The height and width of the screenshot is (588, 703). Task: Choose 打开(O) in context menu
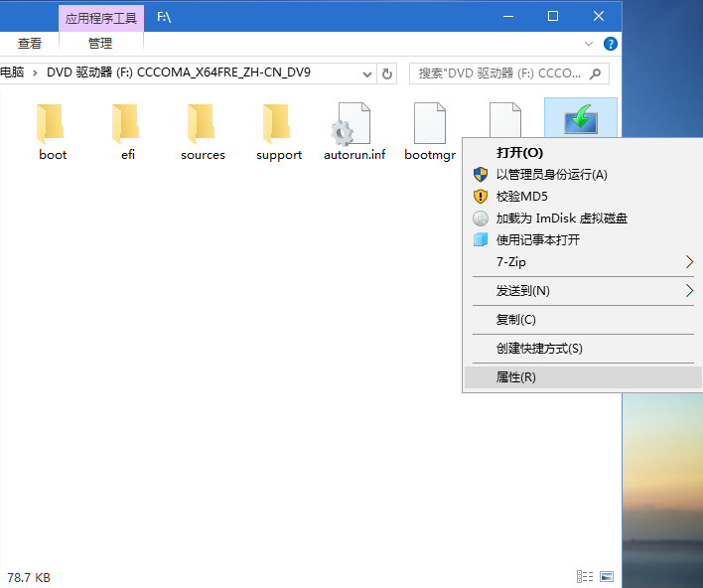click(x=583, y=153)
